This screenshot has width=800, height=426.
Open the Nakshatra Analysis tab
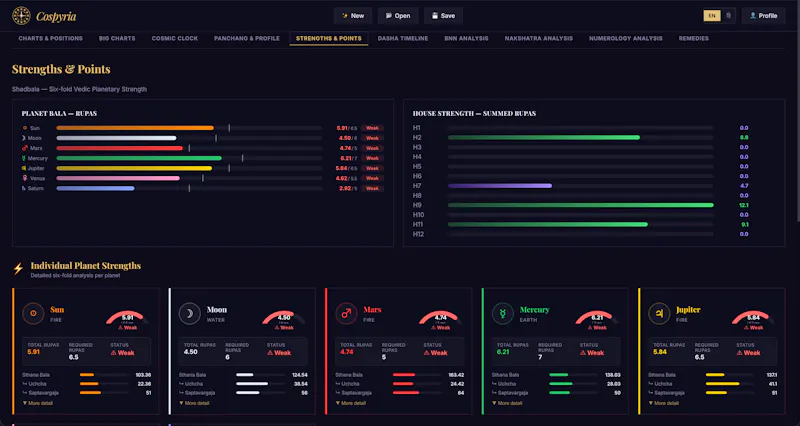[x=539, y=38]
